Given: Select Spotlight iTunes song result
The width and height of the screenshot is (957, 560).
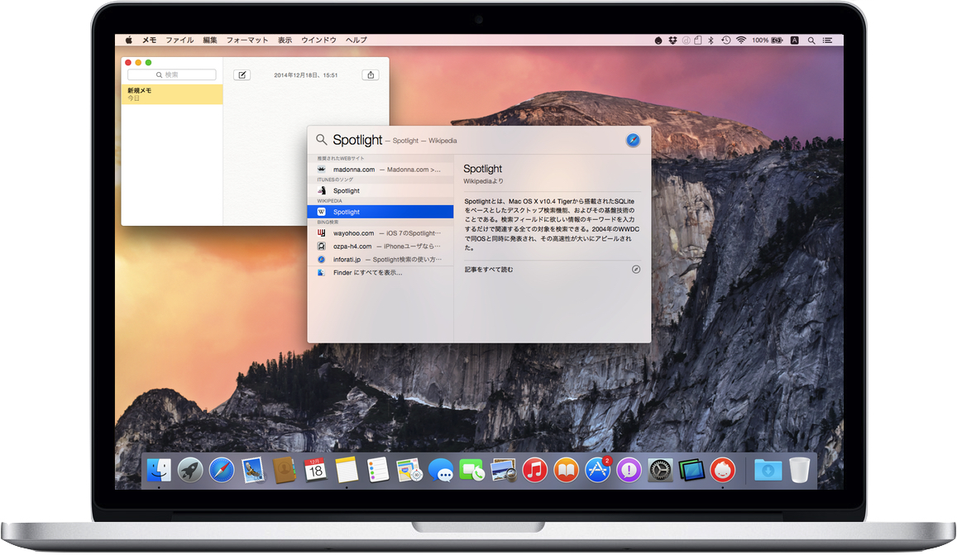Looking at the screenshot, I should pos(380,190).
